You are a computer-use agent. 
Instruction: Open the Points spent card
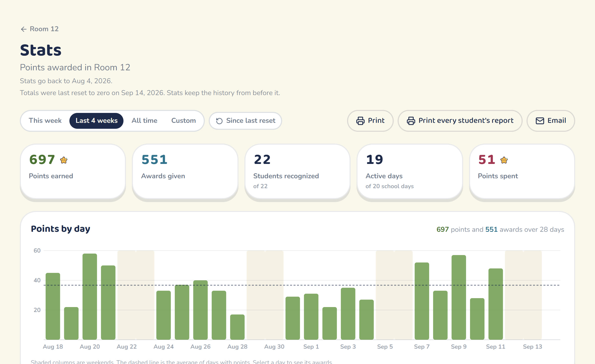coord(522,171)
